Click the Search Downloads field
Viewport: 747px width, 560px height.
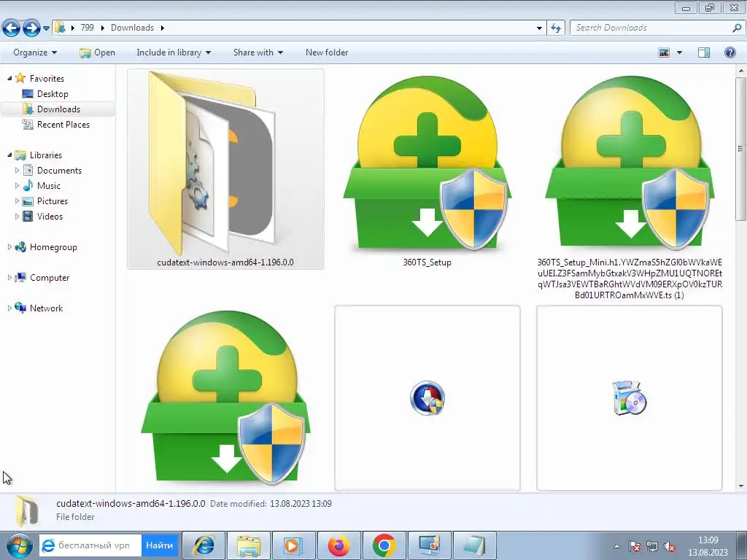pos(651,28)
